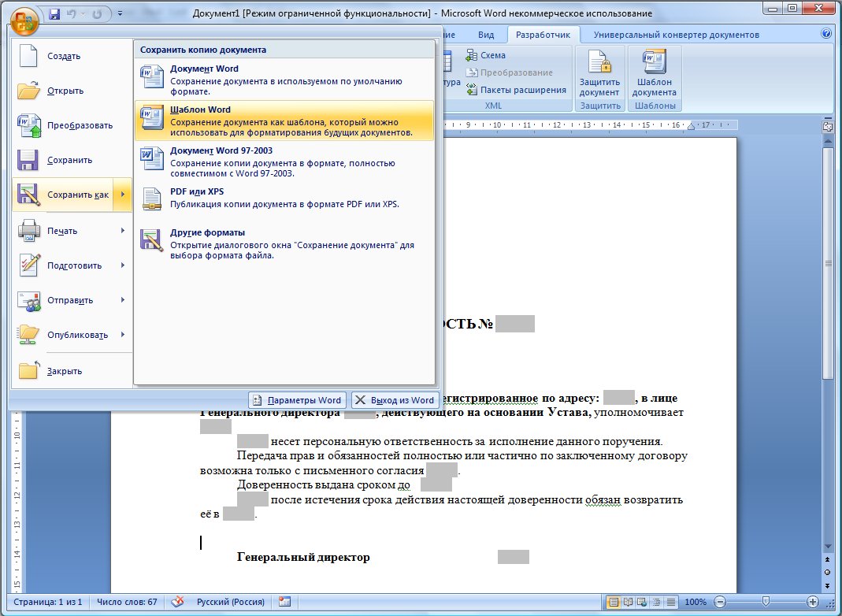
Task: Switch to Full Screen Reading view
Action: tap(627, 602)
